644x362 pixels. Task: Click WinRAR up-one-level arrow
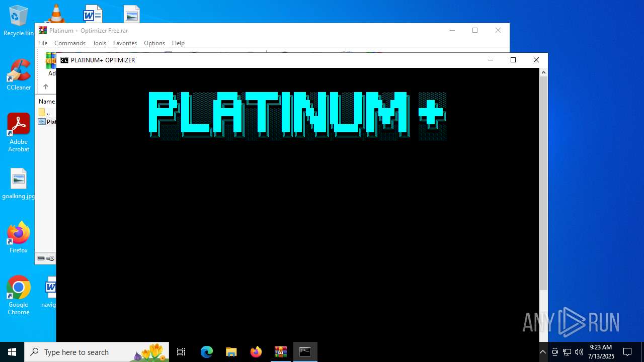pyautogui.click(x=45, y=86)
